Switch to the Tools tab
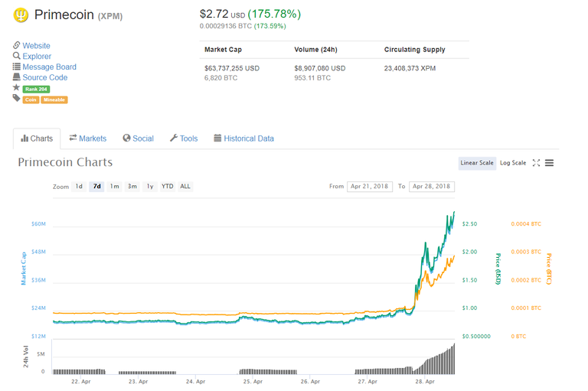Viewport: 588px width, 391px height. tap(184, 138)
